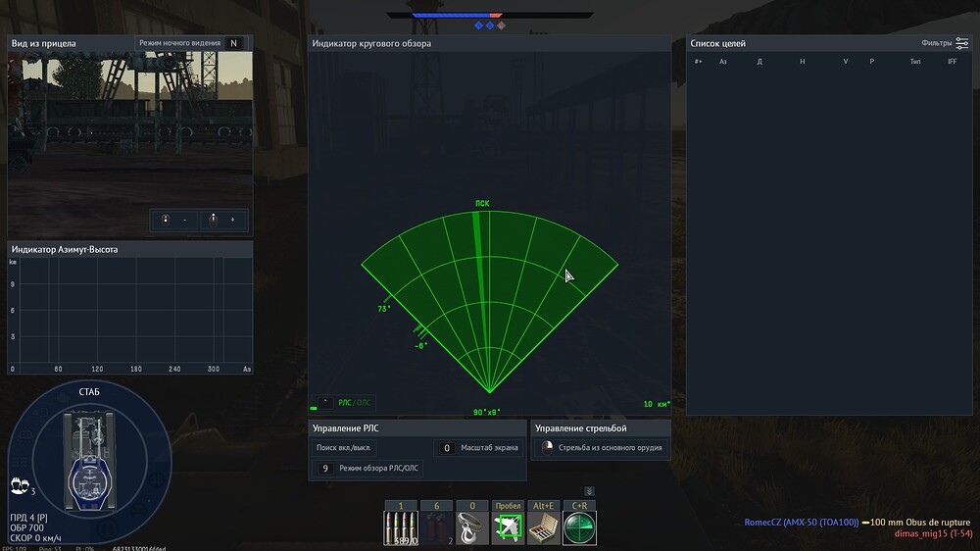The height and width of the screenshot is (551, 980).
Task: Open the ammo crate resupply icon
Action: pyautogui.click(x=543, y=528)
